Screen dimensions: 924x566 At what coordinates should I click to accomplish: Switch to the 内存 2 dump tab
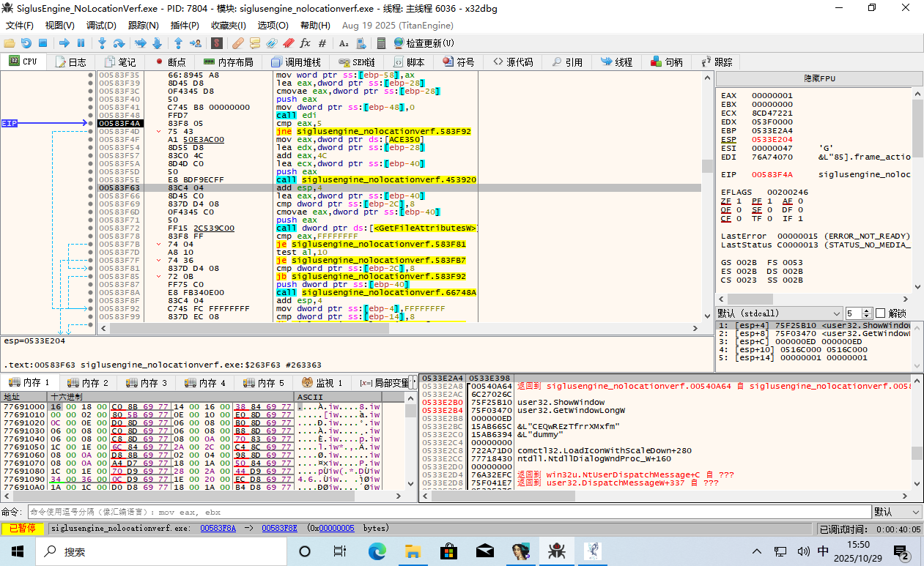(88, 382)
